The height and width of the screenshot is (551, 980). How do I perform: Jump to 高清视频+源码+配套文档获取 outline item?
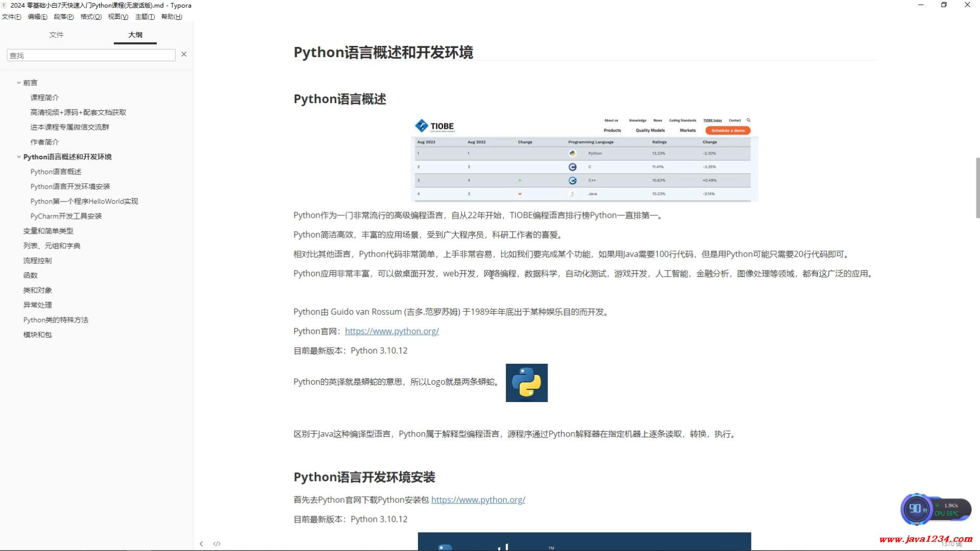click(x=78, y=112)
